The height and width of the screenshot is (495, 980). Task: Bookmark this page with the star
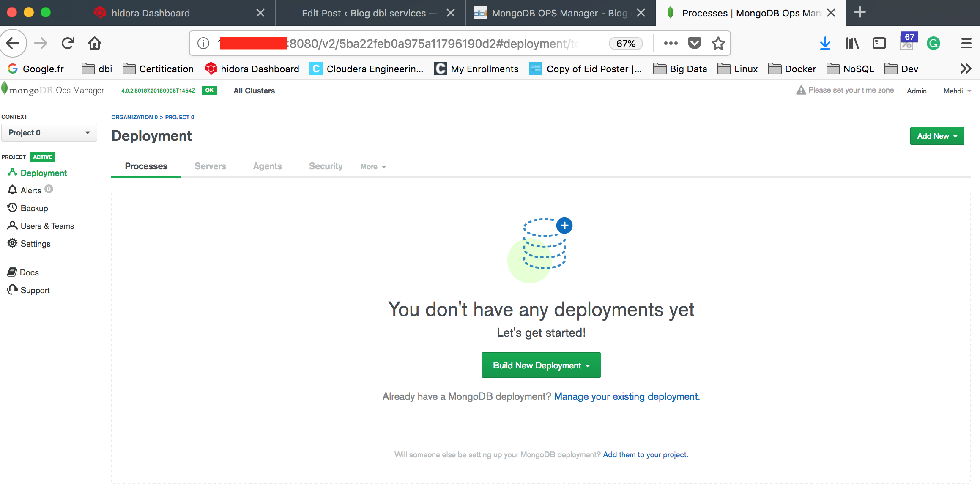tap(718, 43)
